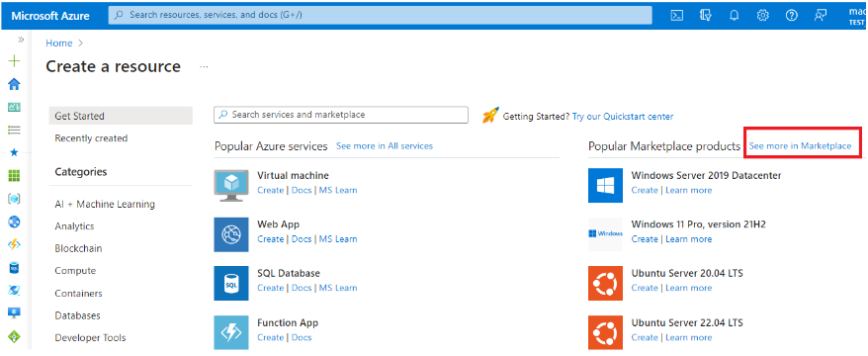This screenshot has width=868, height=356.
Task: Open Cloud Shell from the top bar
Action: tap(676, 16)
